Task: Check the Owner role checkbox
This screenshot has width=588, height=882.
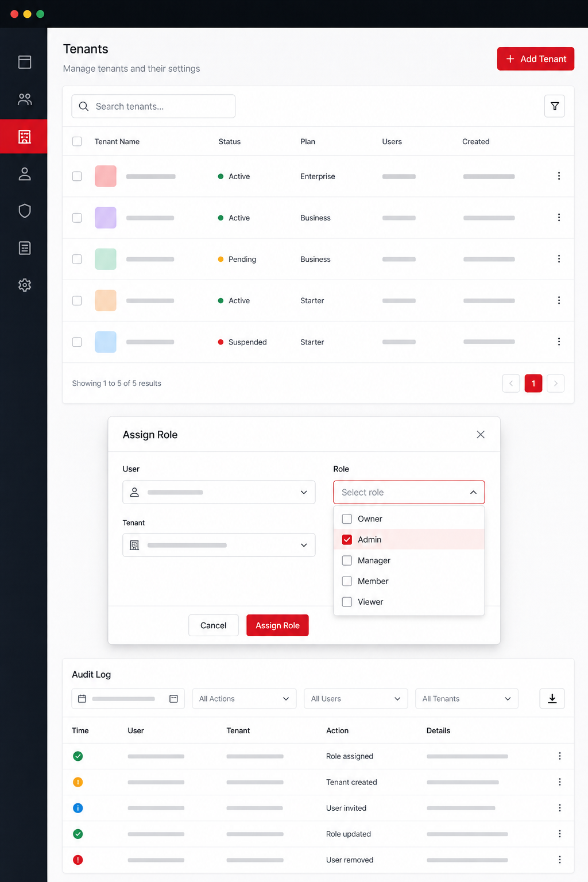Action: coord(347,519)
